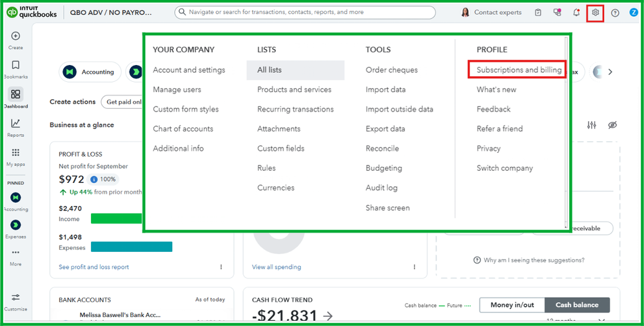Open Chart of accounts menu item

point(183,129)
